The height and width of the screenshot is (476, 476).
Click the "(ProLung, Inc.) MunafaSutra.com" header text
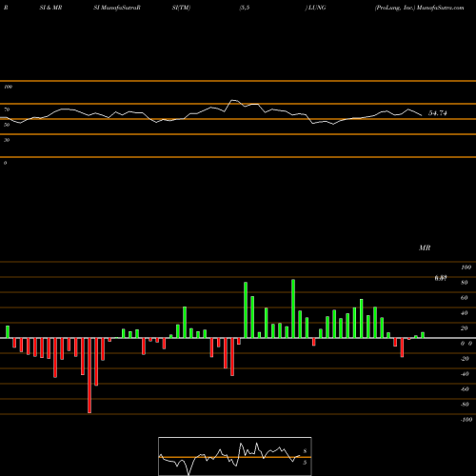tap(419, 8)
